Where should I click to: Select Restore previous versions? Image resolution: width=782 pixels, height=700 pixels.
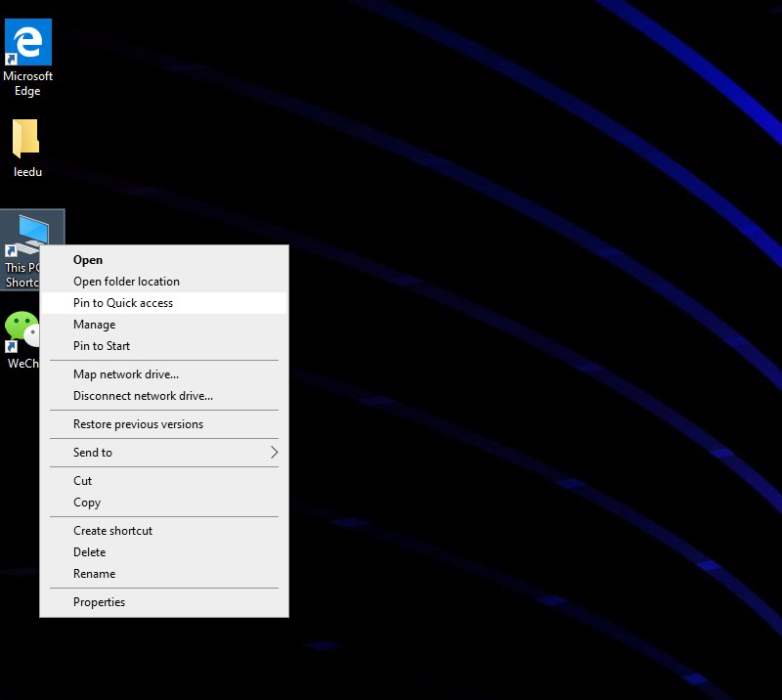pos(138,424)
